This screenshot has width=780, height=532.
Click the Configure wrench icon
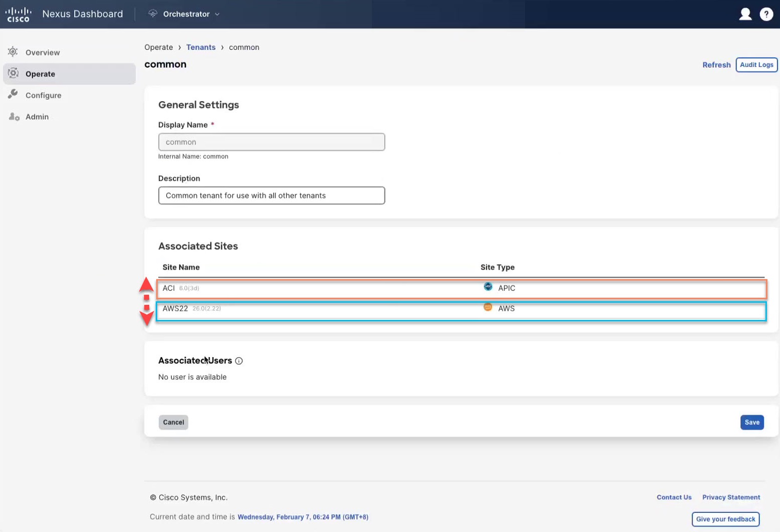[x=13, y=94]
